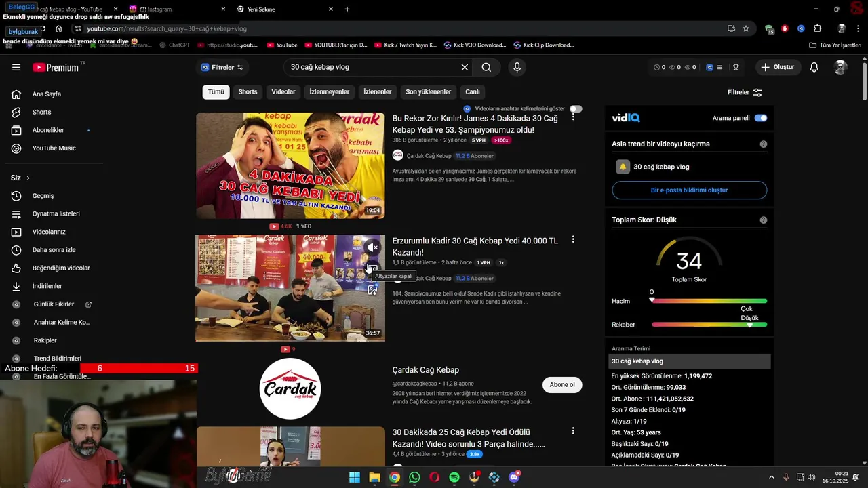Screen dimensions: 868x488
Task: Open Geçmiş in the sidebar
Action: click(43, 196)
